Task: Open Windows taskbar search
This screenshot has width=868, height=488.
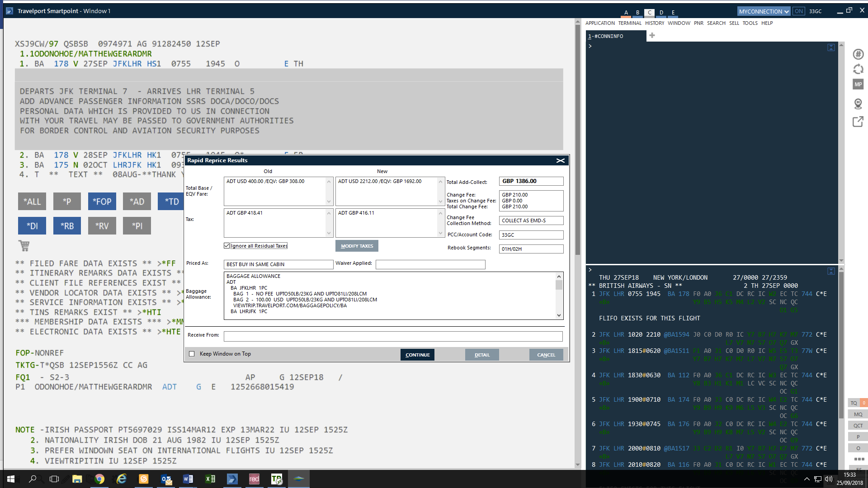Action: 33,479
